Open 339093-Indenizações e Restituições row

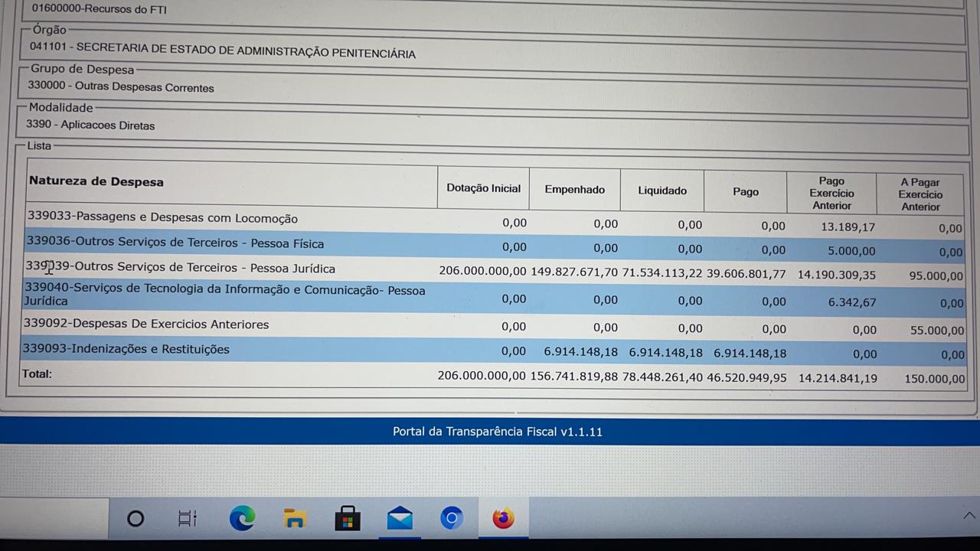coord(126,349)
